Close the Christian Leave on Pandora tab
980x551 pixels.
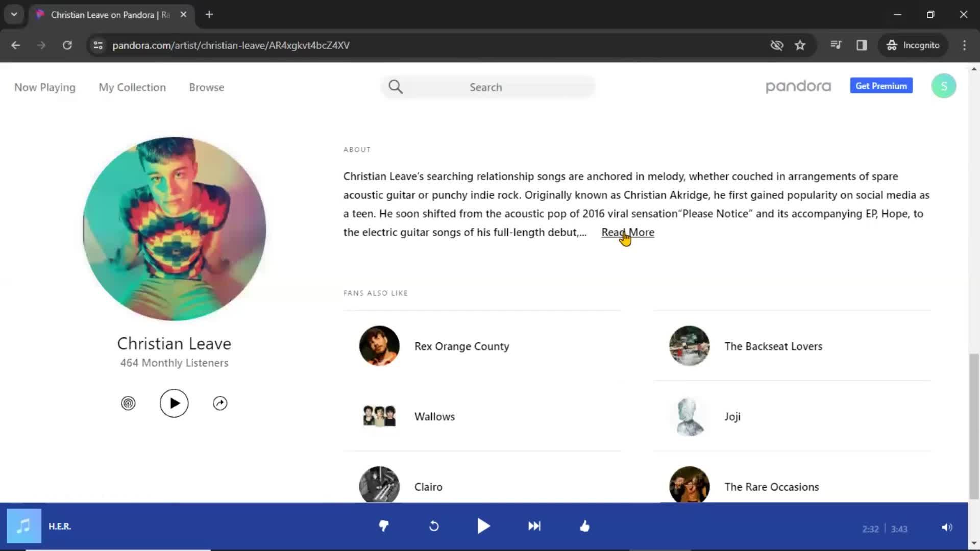click(183, 14)
